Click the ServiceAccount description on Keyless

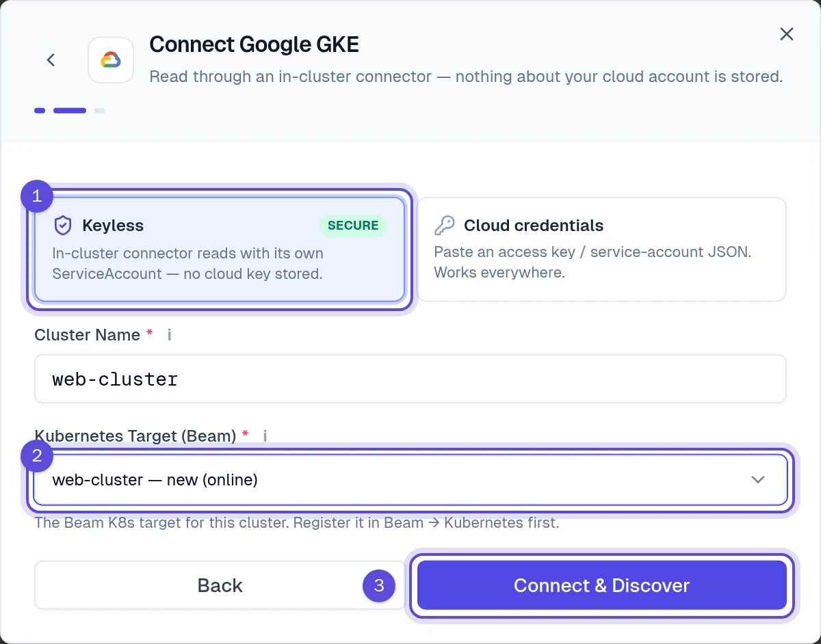188,263
